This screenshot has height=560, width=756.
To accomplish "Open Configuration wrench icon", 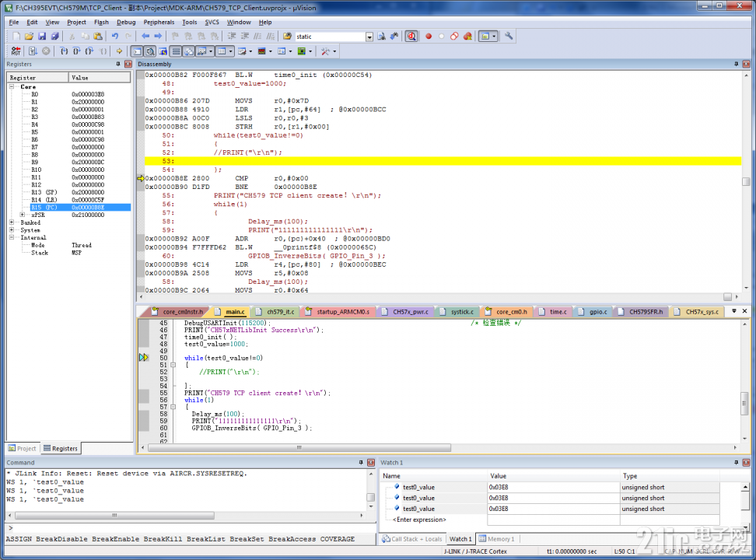I will (509, 37).
